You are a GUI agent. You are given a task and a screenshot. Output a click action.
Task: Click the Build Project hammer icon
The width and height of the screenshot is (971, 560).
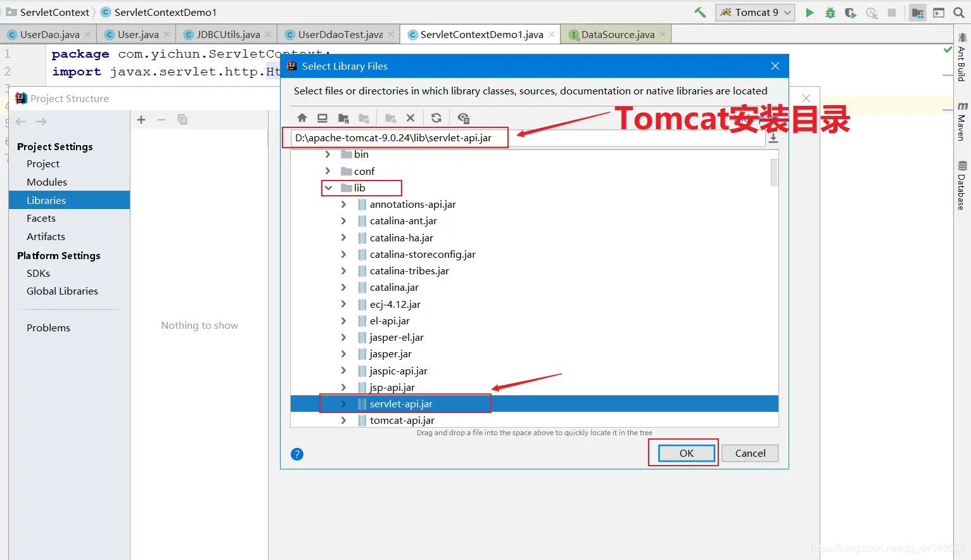tap(700, 13)
